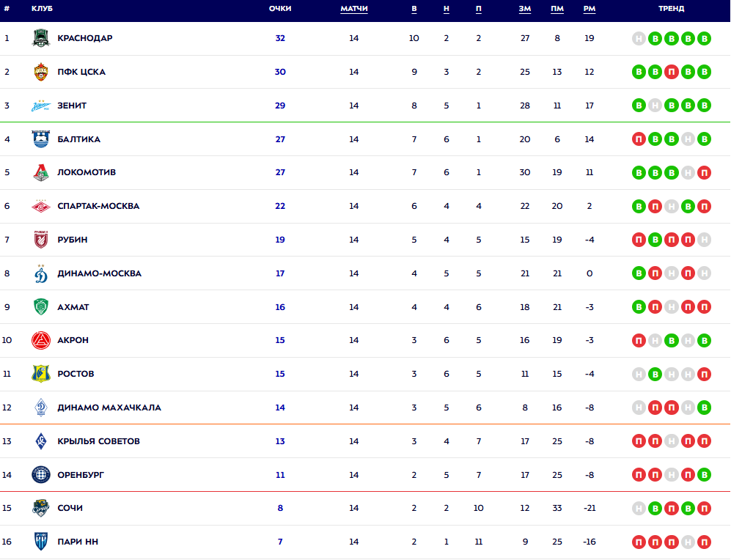
Task: Click the Rostov club crest
Action: click(41, 374)
